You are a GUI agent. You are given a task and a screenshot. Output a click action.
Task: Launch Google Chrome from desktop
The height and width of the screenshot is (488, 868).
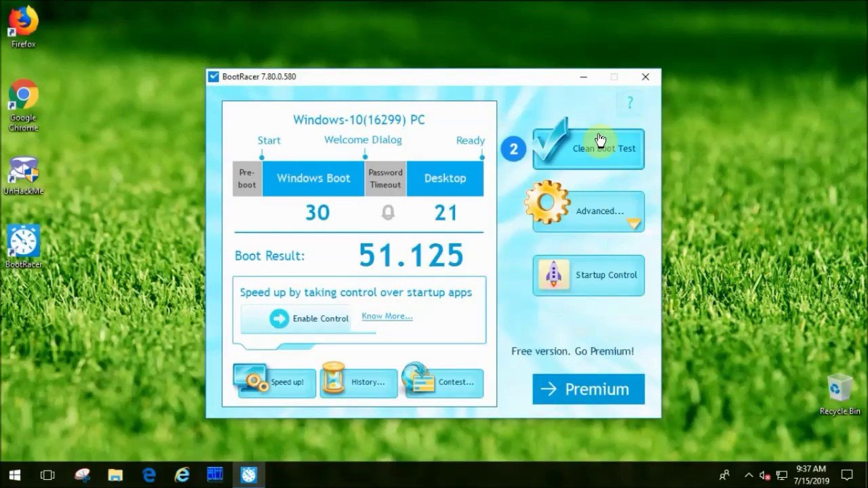point(23,103)
